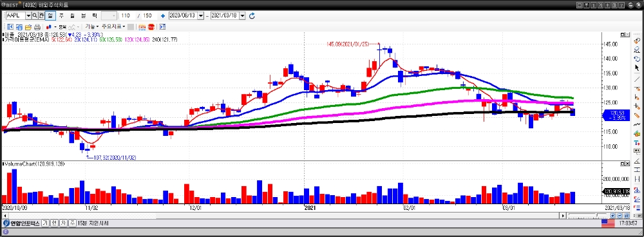Select the cross line pencil tool
644x237 pixels.
(x=637, y=106)
